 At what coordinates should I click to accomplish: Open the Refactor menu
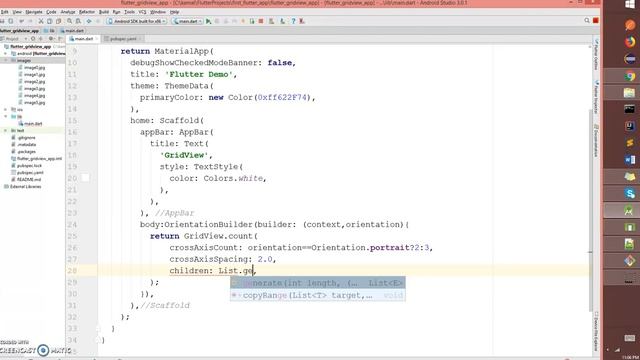click(x=87, y=12)
